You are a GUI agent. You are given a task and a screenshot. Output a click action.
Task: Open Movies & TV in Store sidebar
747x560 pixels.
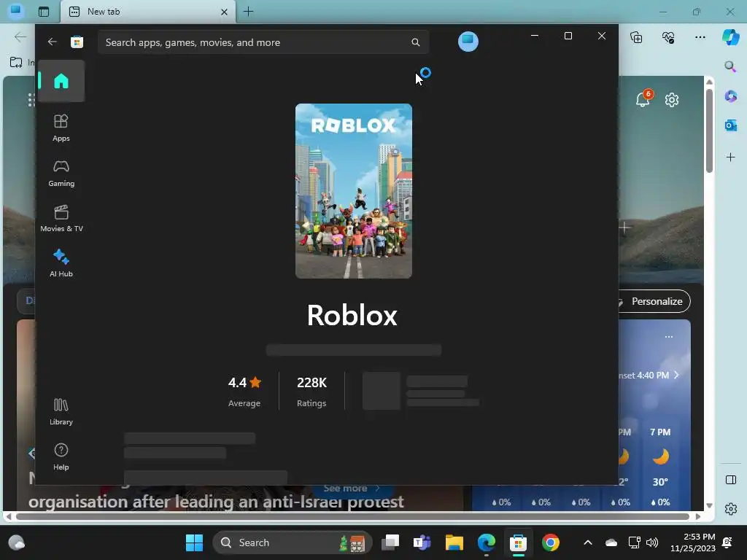click(61, 219)
